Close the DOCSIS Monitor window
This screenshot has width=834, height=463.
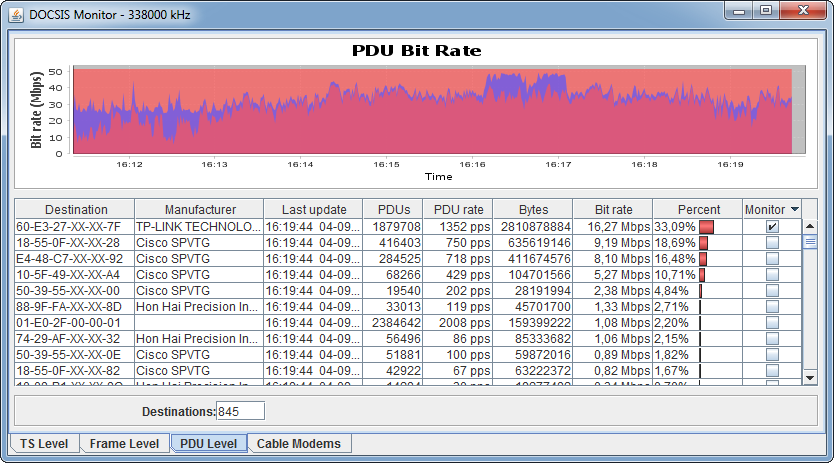coord(804,11)
